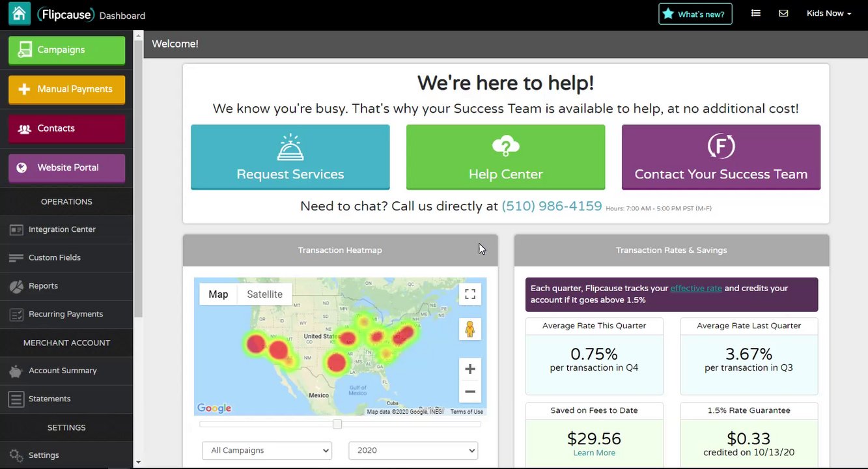Click the globe icon on Website Portal

(21, 167)
